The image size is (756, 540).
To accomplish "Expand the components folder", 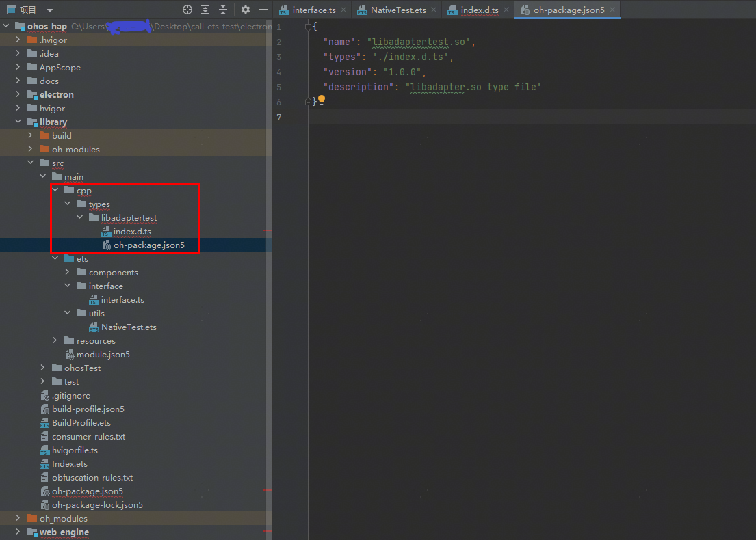I will (x=68, y=272).
